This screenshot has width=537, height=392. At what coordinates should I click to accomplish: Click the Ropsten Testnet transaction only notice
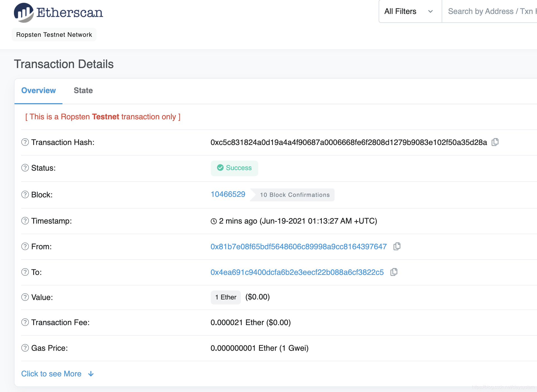click(x=103, y=117)
